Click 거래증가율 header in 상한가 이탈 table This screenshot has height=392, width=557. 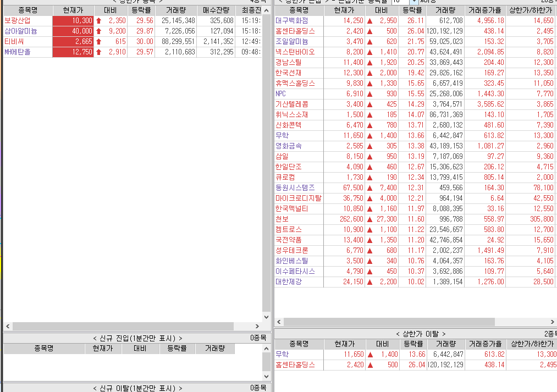click(486, 344)
